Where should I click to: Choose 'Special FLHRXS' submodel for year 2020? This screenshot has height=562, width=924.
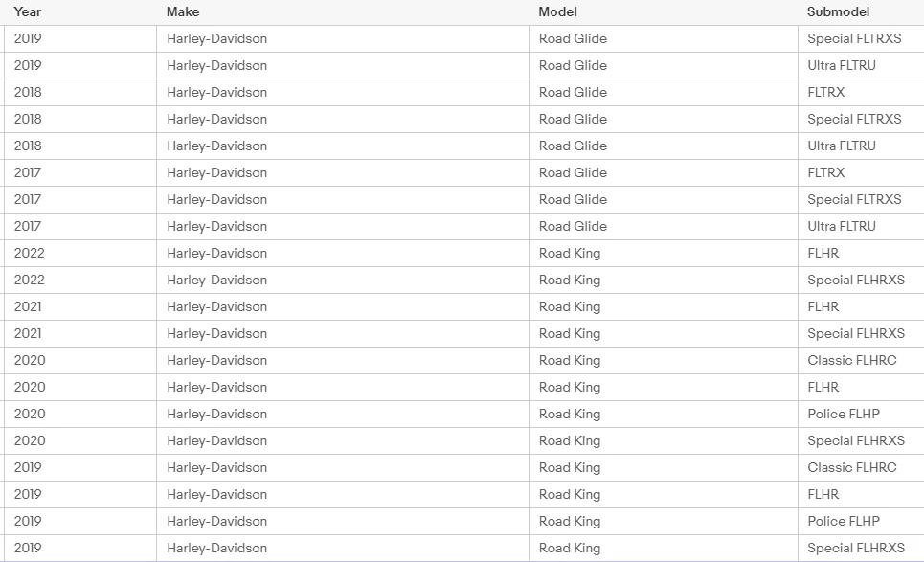(856, 440)
